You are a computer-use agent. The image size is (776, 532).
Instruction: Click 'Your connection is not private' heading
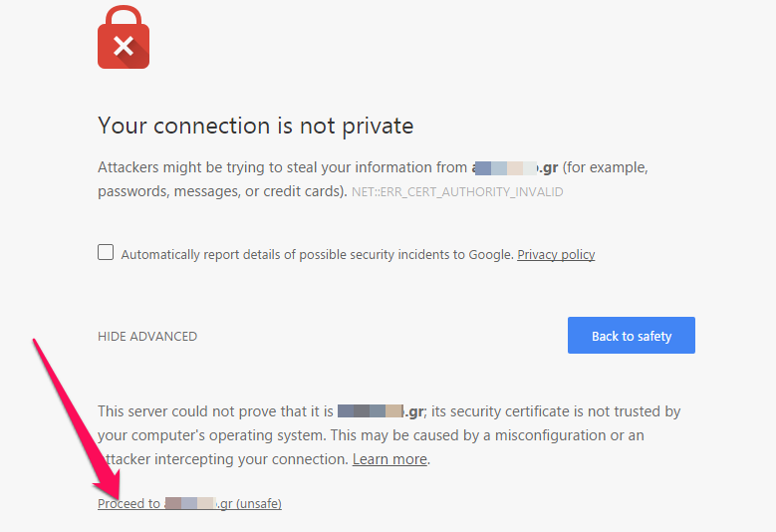(x=255, y=126)
